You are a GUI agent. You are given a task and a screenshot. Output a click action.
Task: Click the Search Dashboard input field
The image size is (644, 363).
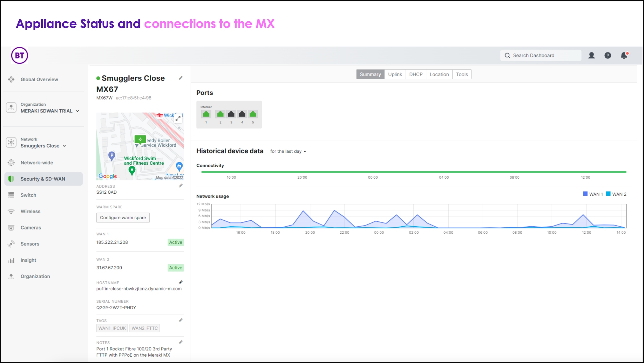point(541,55)
